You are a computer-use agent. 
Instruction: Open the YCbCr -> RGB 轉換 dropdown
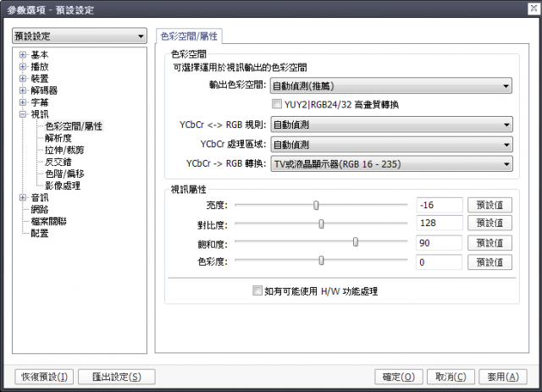point(391,164)
